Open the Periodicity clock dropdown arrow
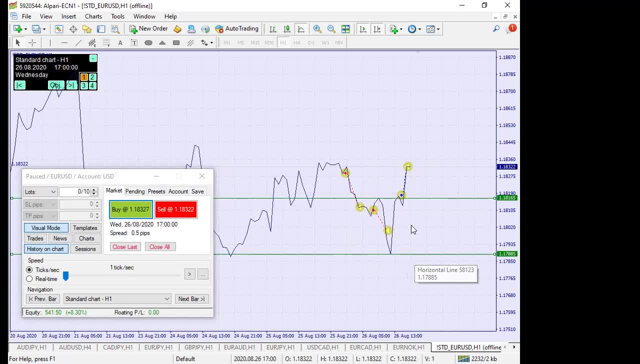Screen dimensions: 640x364 (419, 29)
